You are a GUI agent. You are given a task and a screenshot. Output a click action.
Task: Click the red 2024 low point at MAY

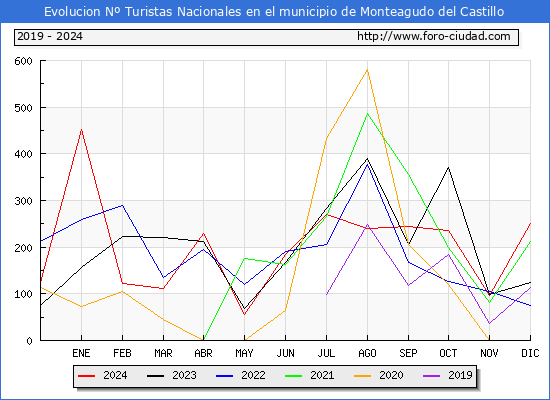click(x=244, y=314)
